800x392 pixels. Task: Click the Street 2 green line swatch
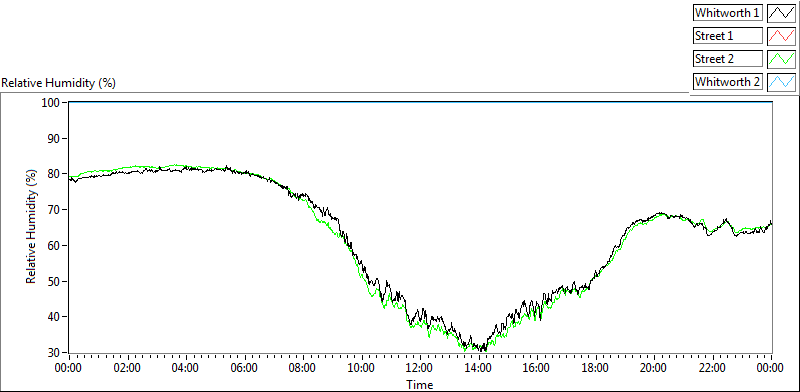[x=781, y=59]
